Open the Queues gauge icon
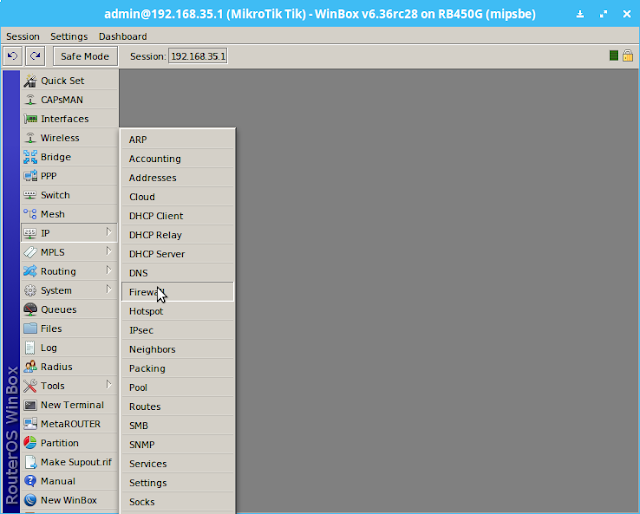This screenshot has height=514, width=640. pos(30,309)
